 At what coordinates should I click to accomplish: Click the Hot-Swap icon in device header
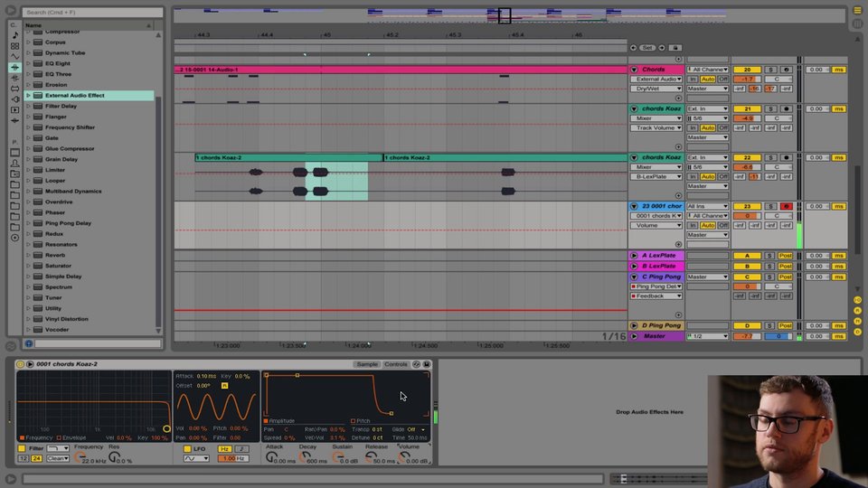416,364
